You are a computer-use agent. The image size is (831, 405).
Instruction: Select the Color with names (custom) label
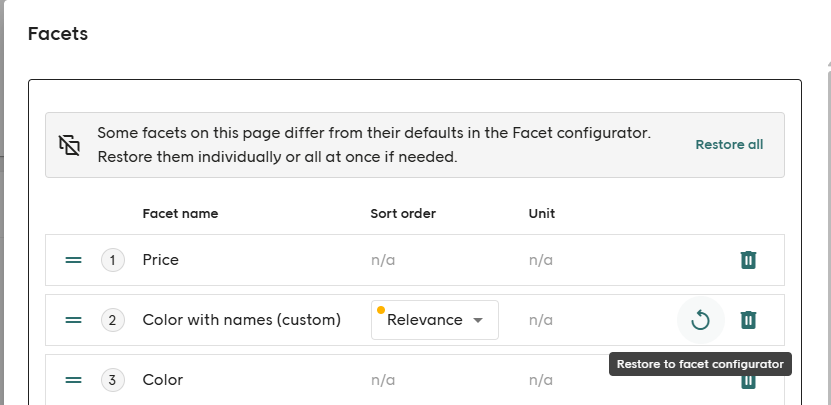tap(242, 320)
